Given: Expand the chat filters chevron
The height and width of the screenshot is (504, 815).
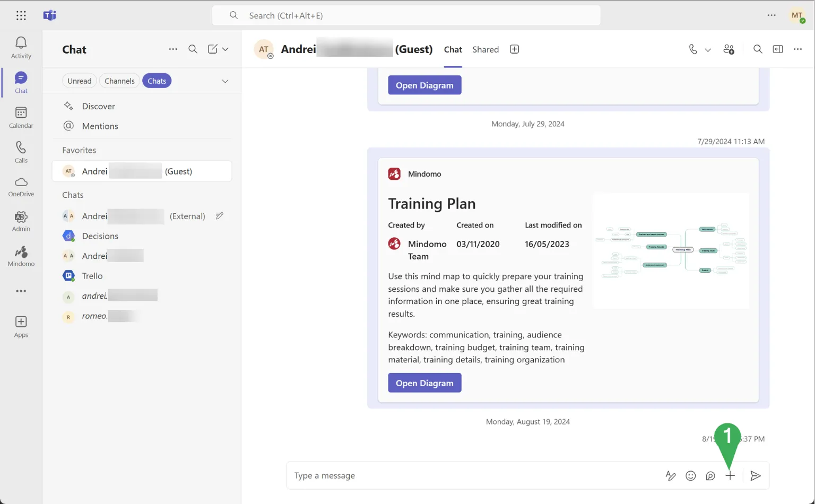Looking at the screenshot, I should click(225, 81).
